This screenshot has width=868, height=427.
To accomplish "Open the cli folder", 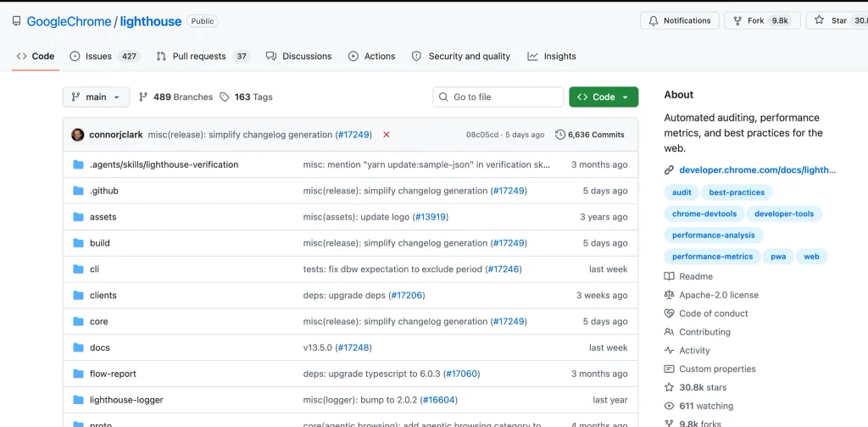I will click(94, 269).
